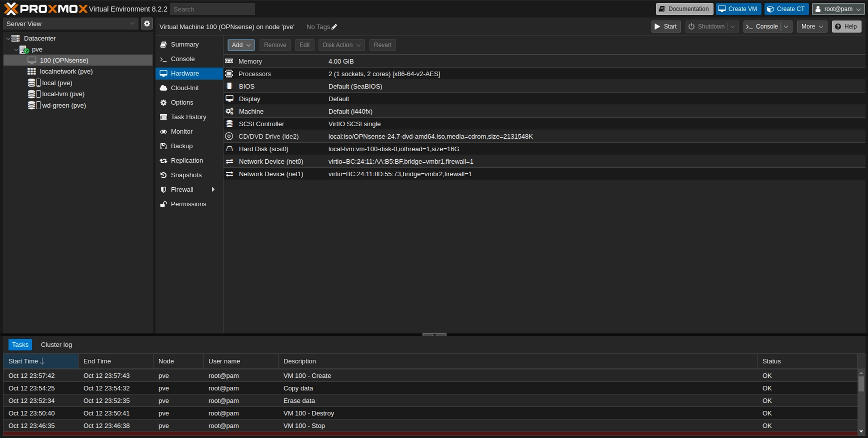Open the Disk Action dropdown
Screen dimensions: 868x438
click(341, 45)
